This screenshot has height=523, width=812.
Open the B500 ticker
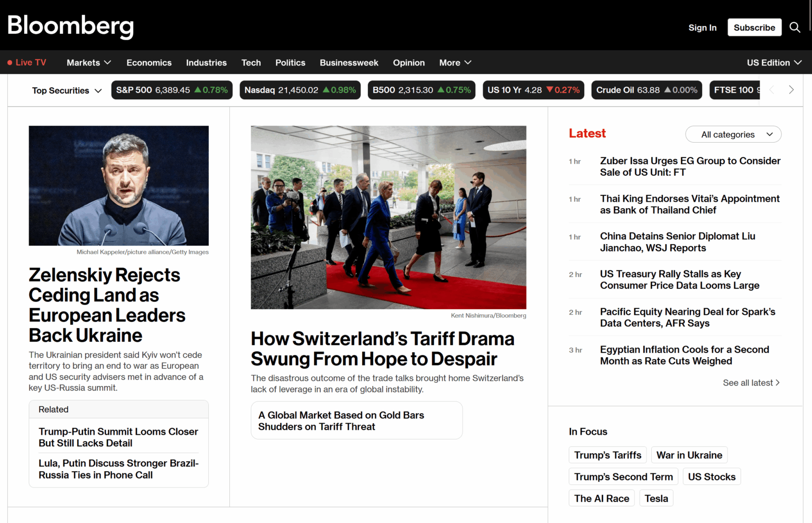[422, 90]
